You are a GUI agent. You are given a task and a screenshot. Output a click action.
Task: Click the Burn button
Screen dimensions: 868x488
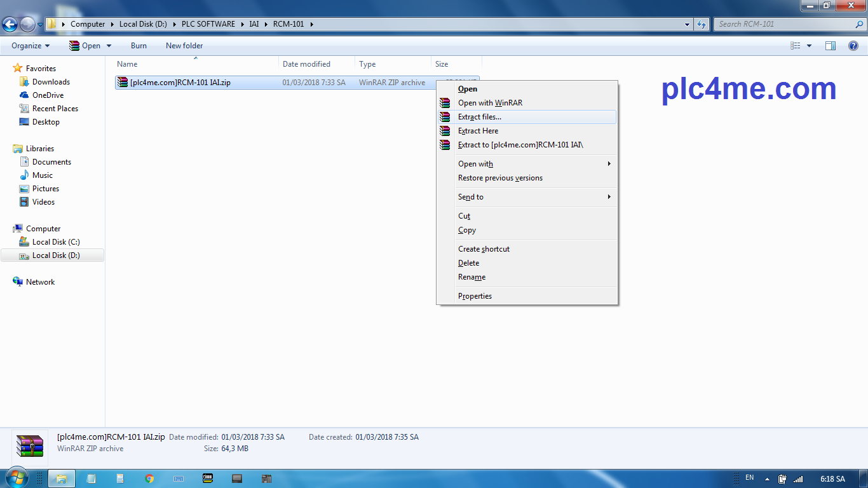139,45
